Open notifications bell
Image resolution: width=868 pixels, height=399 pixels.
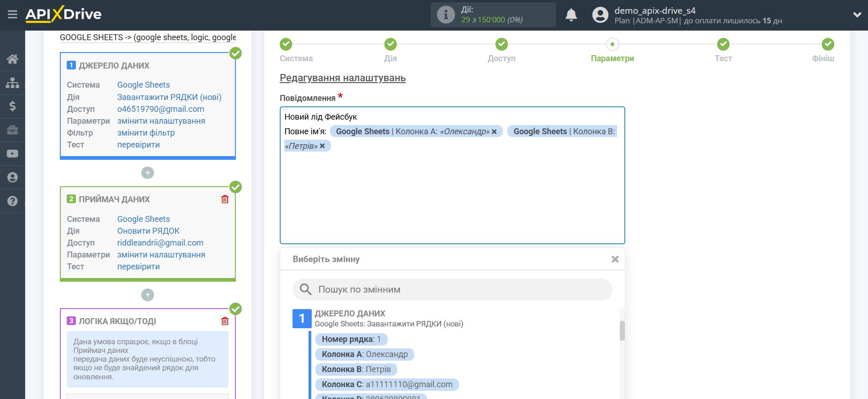tap(571, 15)
